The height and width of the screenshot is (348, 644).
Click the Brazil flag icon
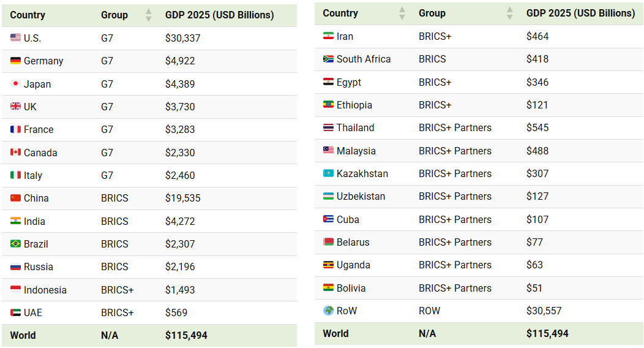coord(15,244)
